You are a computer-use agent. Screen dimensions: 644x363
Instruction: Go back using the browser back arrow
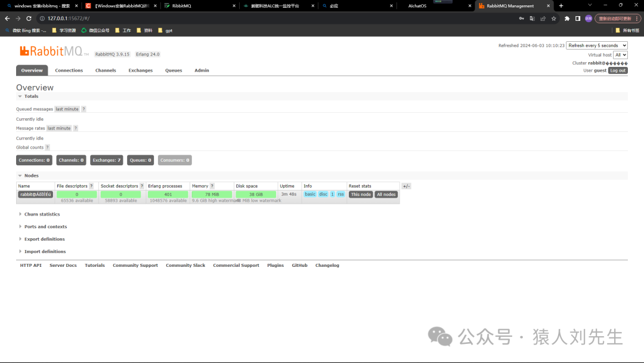pyautogui.click(x=7, y=19)
